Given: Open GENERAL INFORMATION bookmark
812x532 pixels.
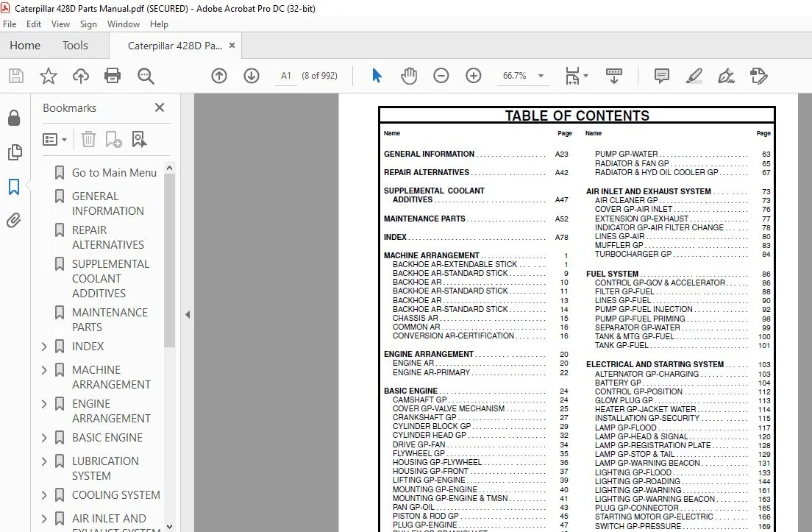Looking at the screenshot, I should click(x=107, y=204).
